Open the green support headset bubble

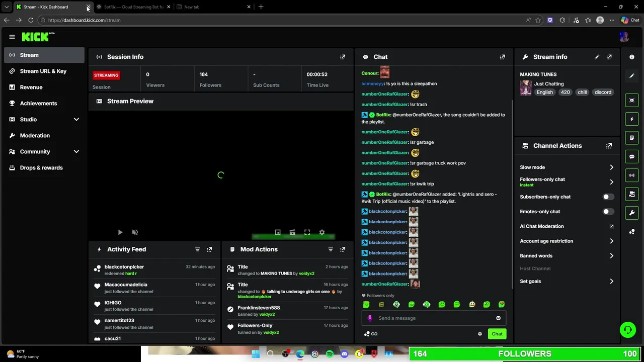pos(627,330)
